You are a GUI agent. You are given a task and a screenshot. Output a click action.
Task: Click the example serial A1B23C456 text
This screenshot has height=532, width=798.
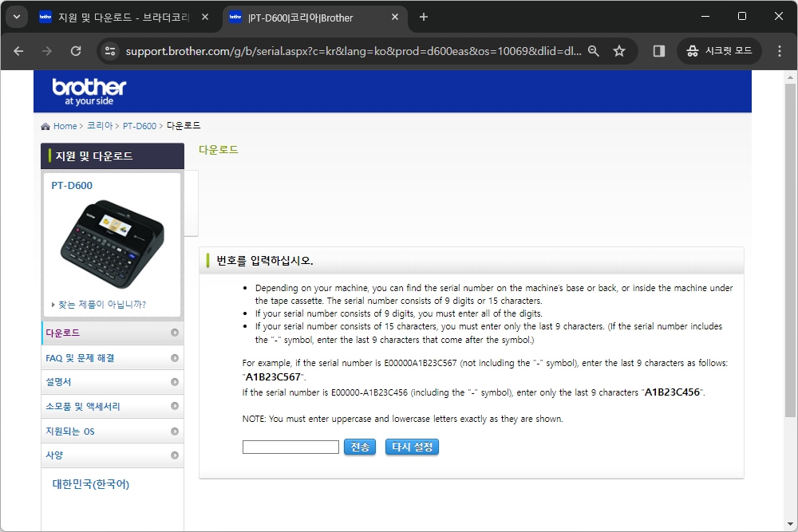coord(672,392)
